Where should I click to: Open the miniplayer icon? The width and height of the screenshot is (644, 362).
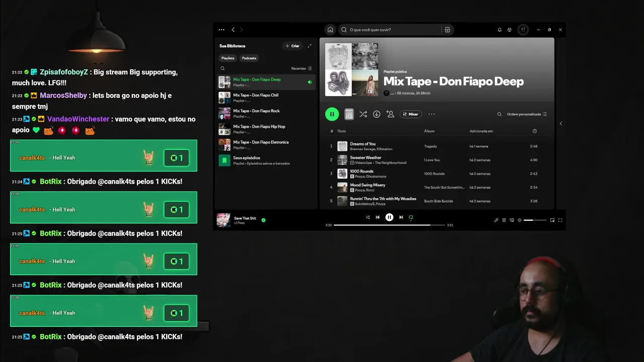[552, 220]
